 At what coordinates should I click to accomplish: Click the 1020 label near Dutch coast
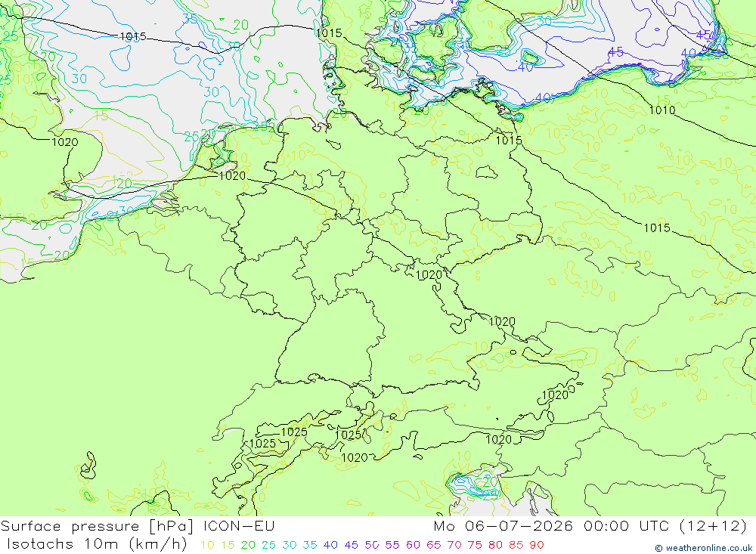pos(232,176)
